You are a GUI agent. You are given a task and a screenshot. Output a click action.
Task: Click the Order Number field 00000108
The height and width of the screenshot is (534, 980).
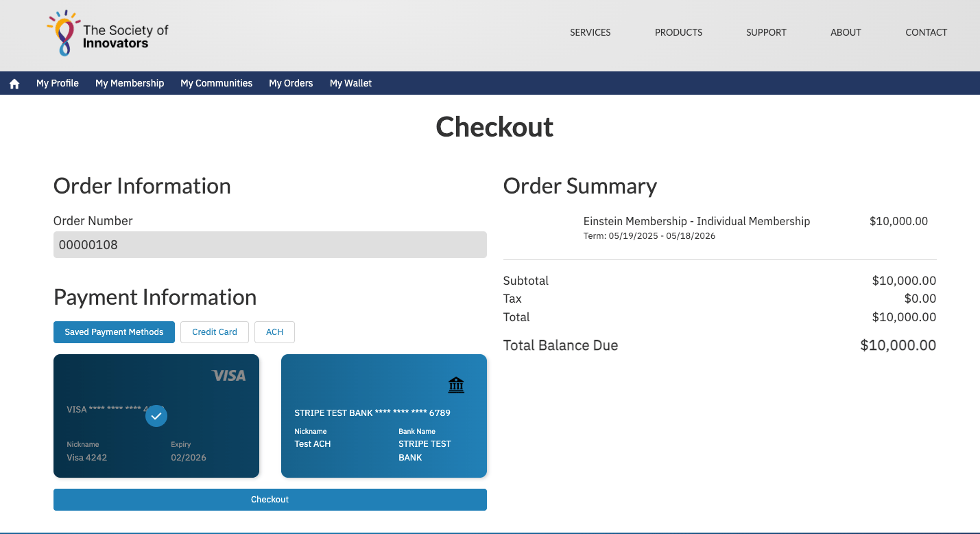point(270,245)
